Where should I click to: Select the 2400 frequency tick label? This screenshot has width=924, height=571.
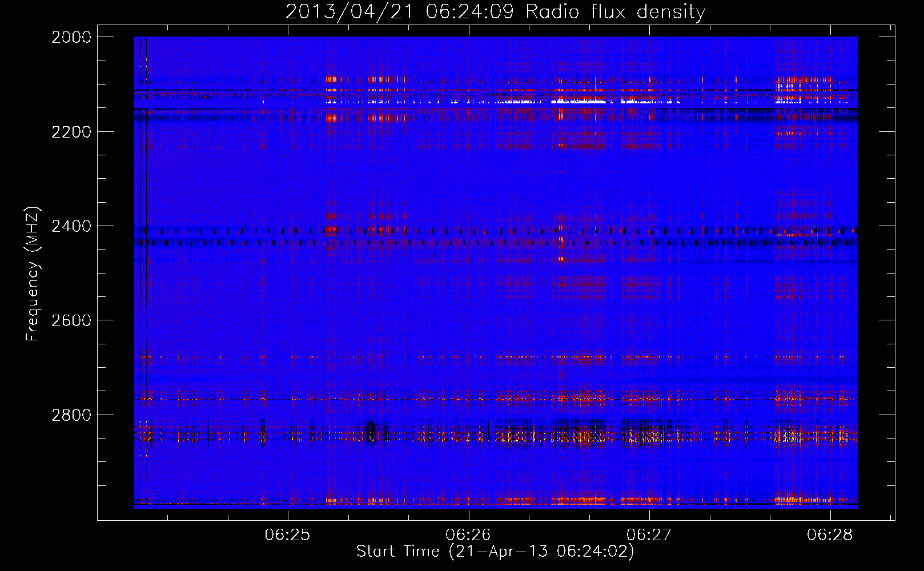71,226
